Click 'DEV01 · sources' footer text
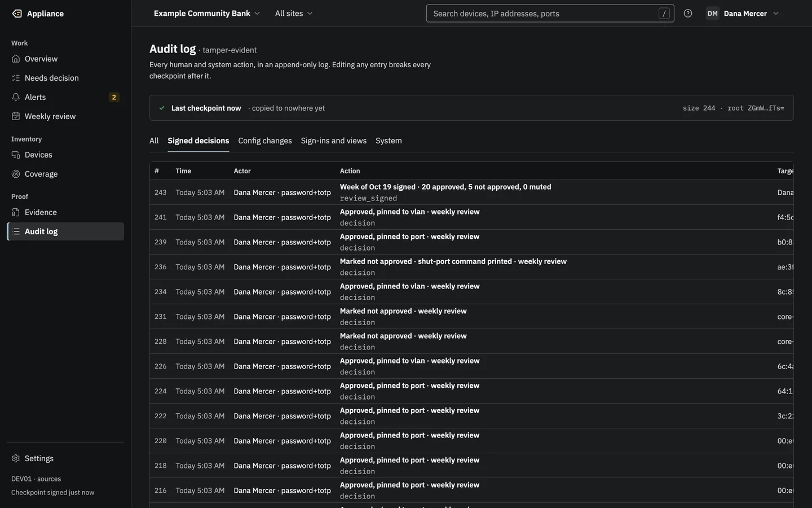The image size is (812, 508). pyautogui.click(x=36, y=479)
